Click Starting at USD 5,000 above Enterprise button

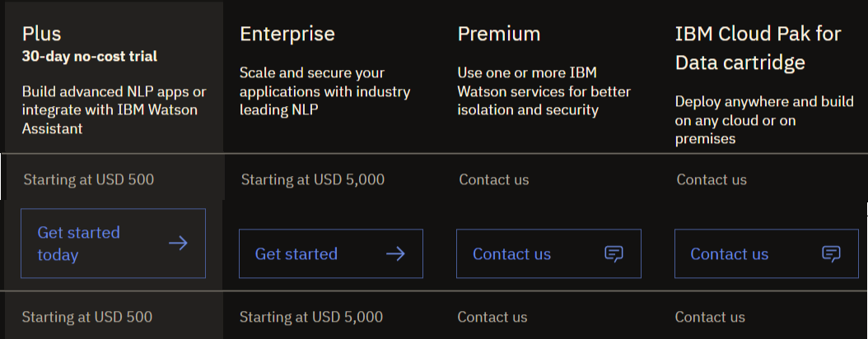[x=313, y=179]
